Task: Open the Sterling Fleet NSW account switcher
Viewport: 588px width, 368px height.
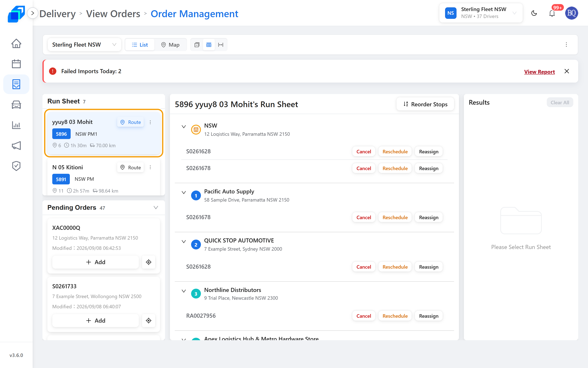Action: tap(481, 13)
